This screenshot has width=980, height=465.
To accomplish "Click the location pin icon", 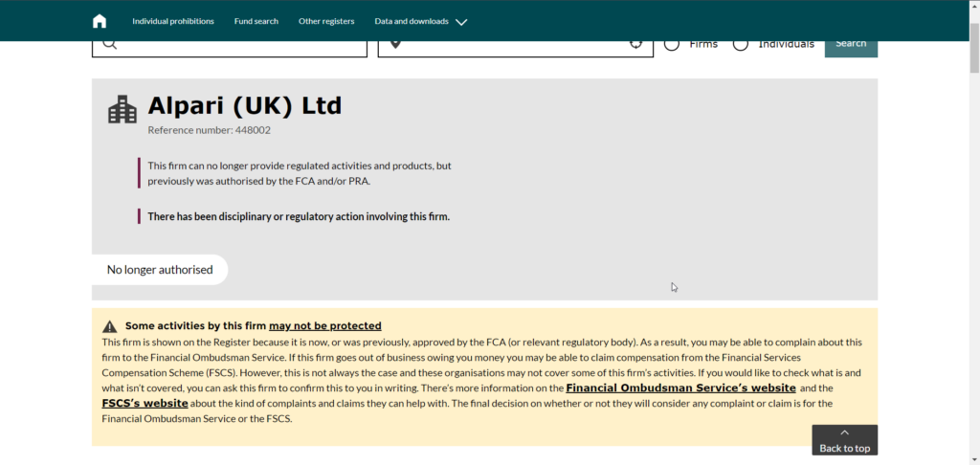I will [x=395, y=44].
